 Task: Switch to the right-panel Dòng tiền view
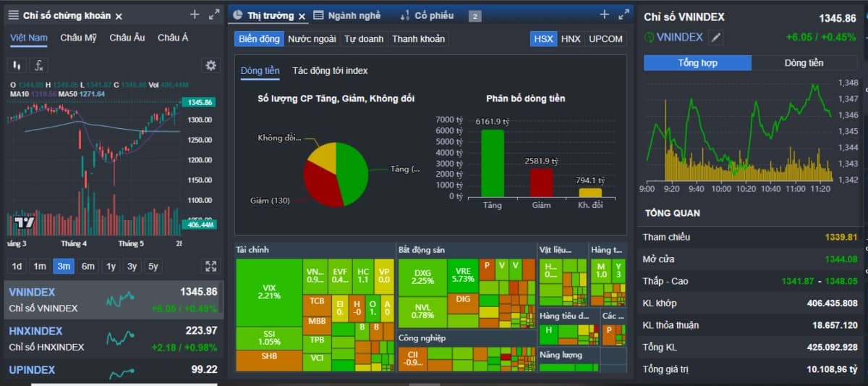(x=804, y=63)
